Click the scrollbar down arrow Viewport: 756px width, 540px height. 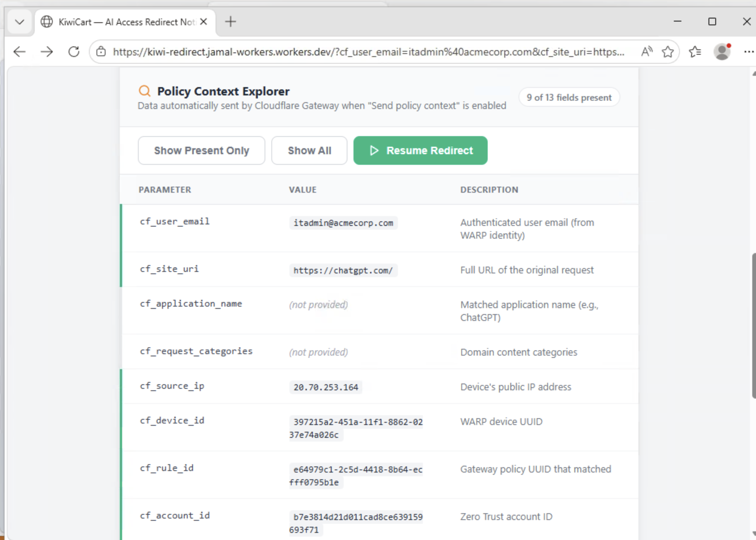[754, 534]
